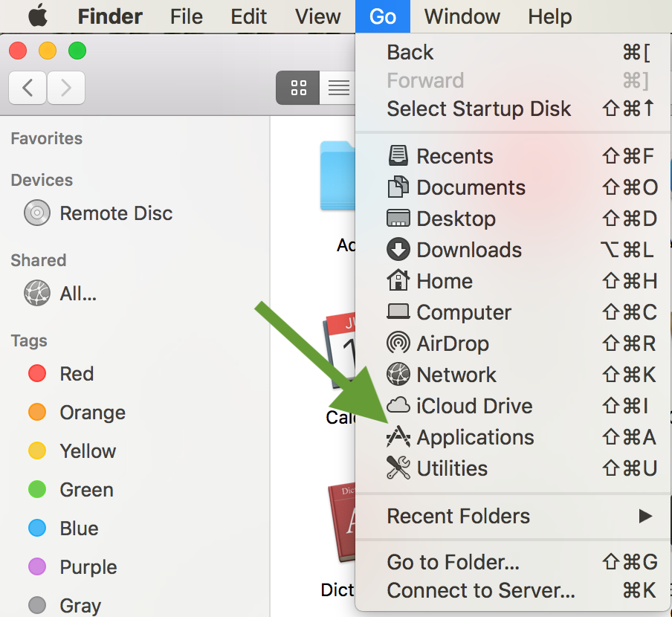Select Remote Disc in sidebar
The height and width of the screenshot is (617, 672).
pos(115,213)
